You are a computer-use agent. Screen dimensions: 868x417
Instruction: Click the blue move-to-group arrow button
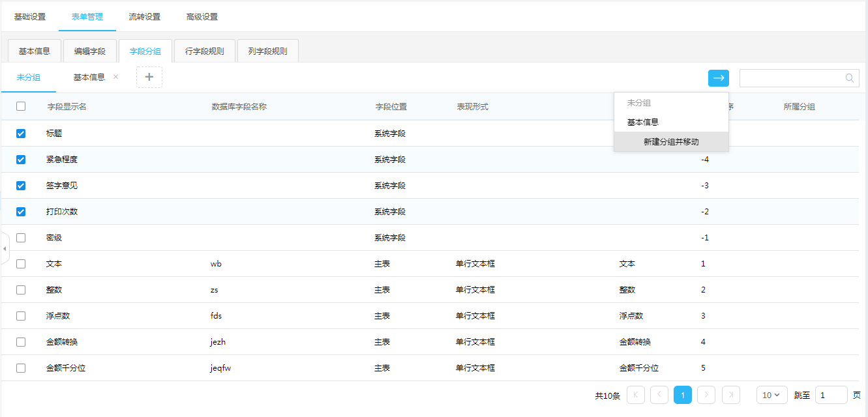718,78
